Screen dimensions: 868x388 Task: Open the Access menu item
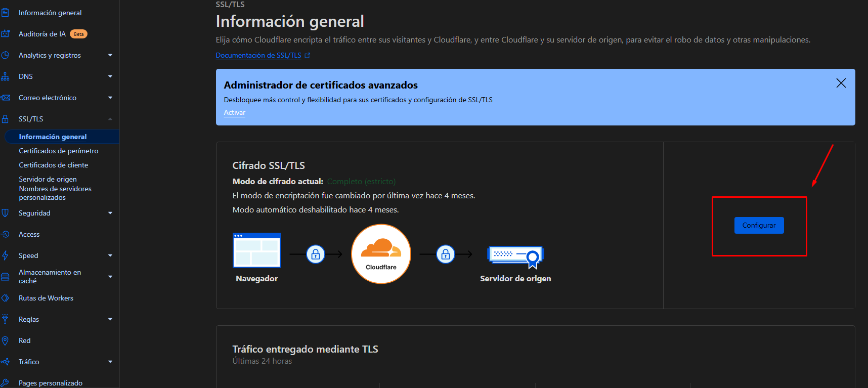coord(29,234)
